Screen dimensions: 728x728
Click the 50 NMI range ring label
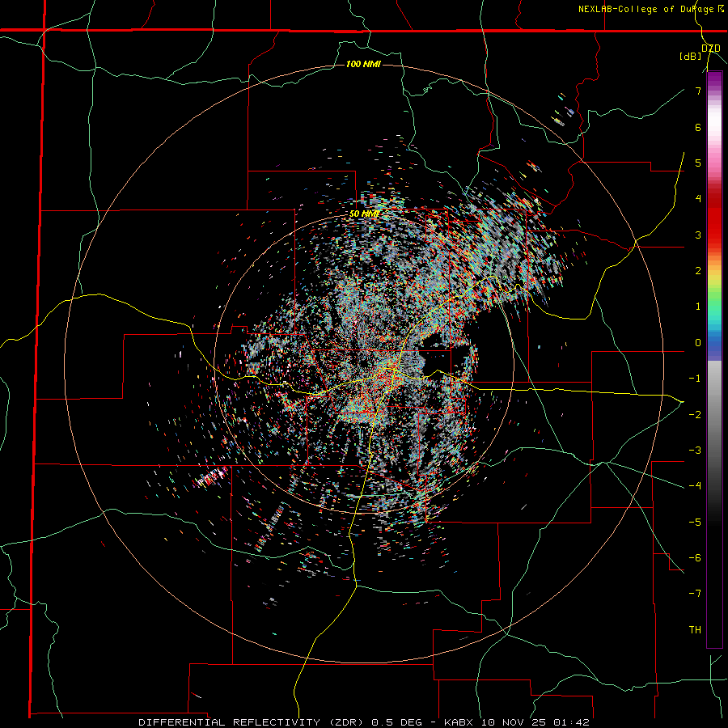coord(365,214)
